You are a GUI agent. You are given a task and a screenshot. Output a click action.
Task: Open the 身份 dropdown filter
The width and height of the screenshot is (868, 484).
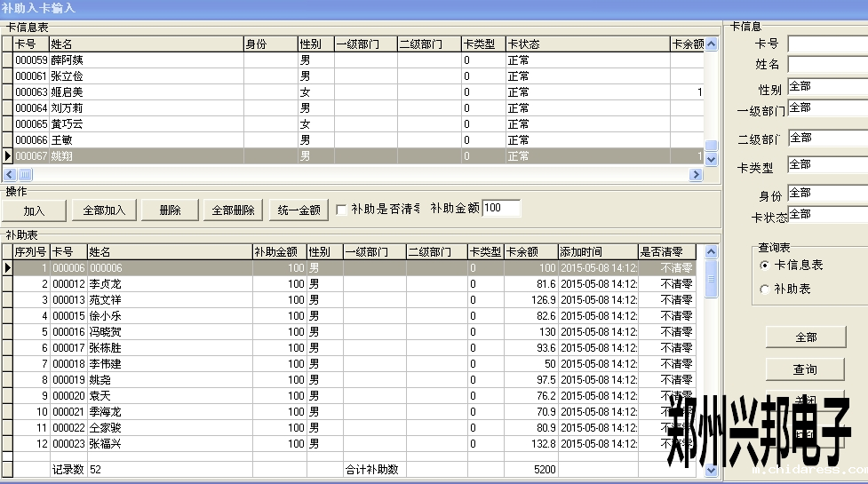point(826,193)
